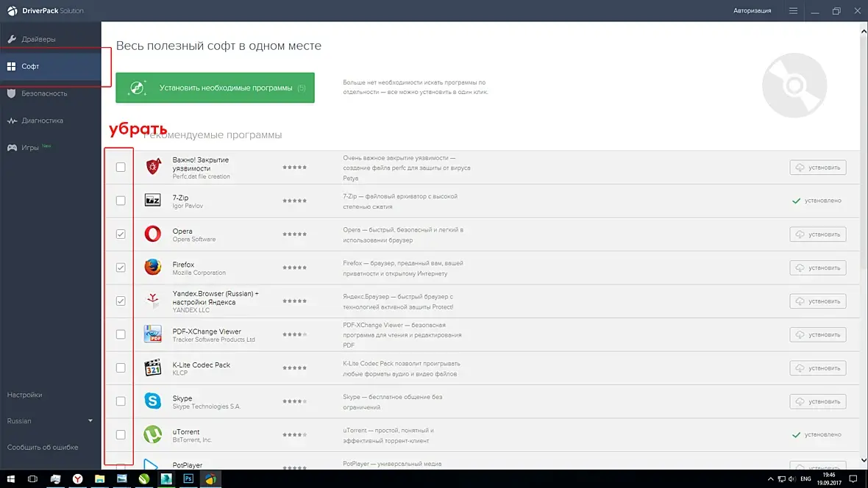Click the Firefox app icon
Image resolution: width=868 pixels, height=488 pixels.
pos(153,268)
